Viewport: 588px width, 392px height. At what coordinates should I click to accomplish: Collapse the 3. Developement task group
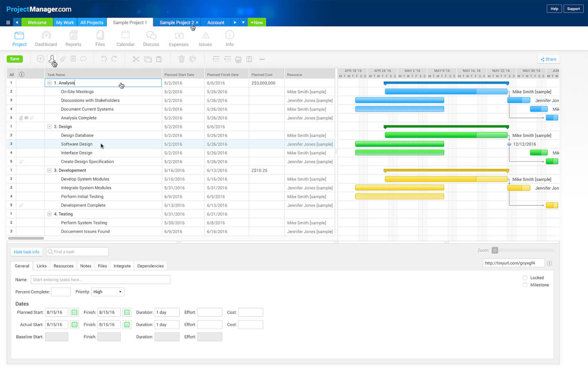click(49, 170)
